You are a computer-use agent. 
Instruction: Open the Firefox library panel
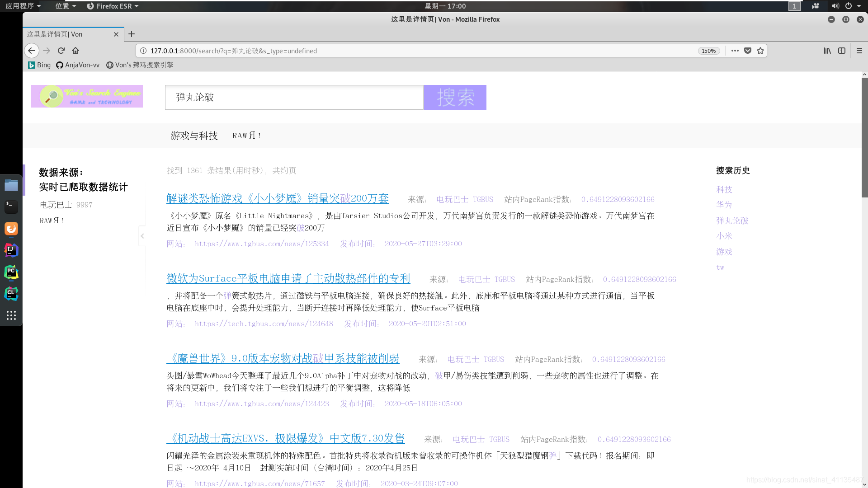tap(827, 51)
